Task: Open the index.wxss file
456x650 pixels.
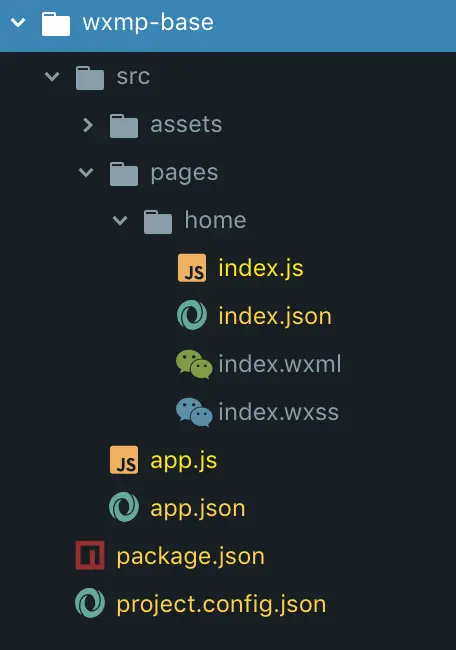Action: pyautogui.click(x=279, y=412)
